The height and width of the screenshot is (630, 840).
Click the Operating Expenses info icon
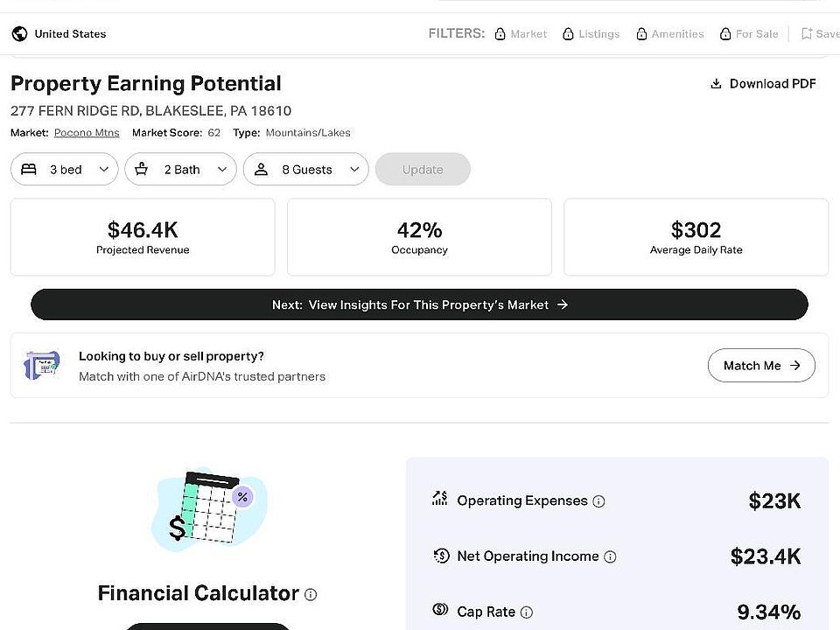(x=598, y=501)
